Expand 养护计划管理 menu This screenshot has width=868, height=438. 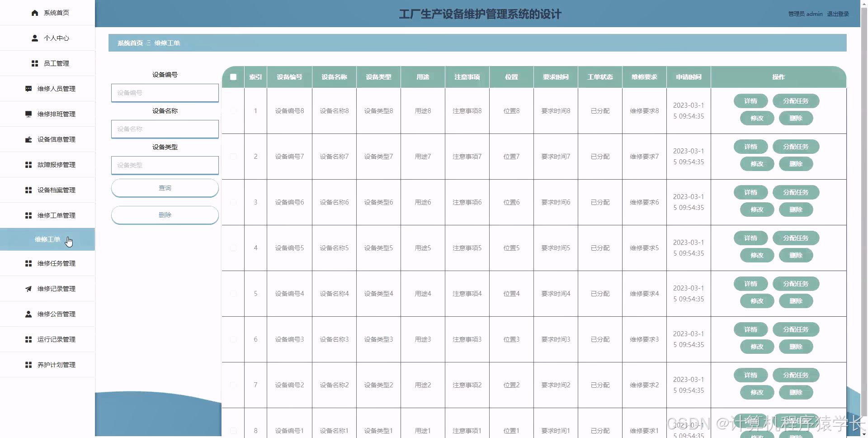[47, 365]
